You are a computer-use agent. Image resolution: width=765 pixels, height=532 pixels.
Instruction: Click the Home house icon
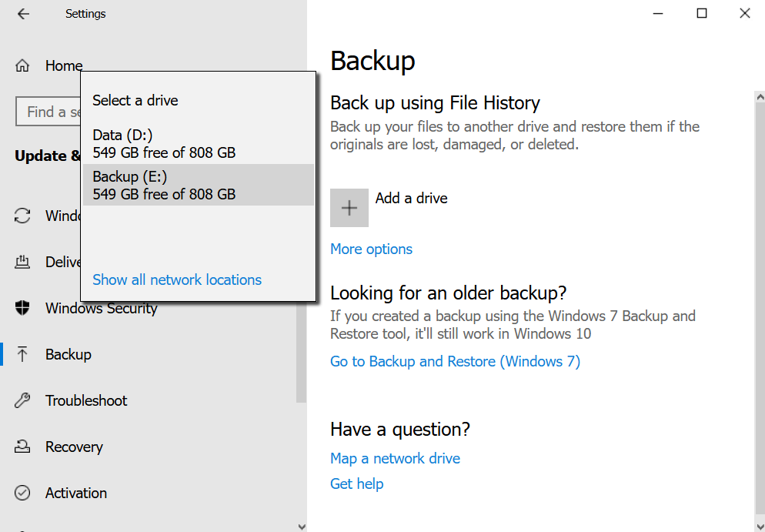23,66
